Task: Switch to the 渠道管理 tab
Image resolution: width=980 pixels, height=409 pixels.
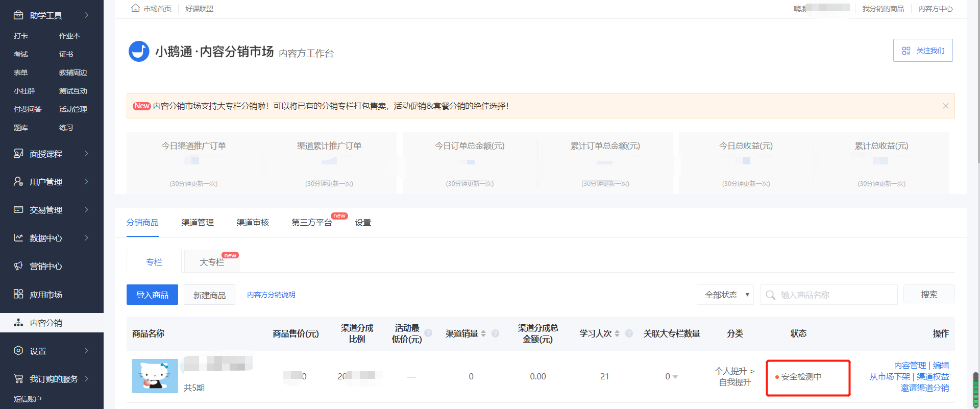Action: pyautogui.click(x=198, y=223)
